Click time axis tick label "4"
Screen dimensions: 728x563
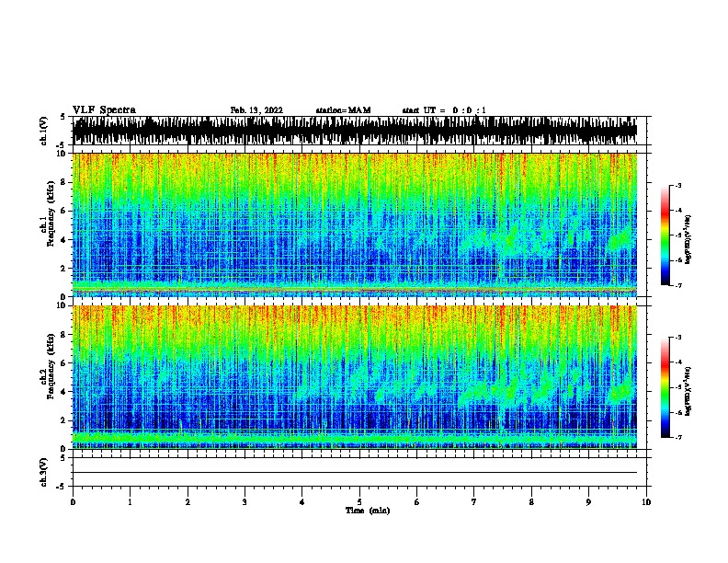pyautogui.click(x=302, y=501)
